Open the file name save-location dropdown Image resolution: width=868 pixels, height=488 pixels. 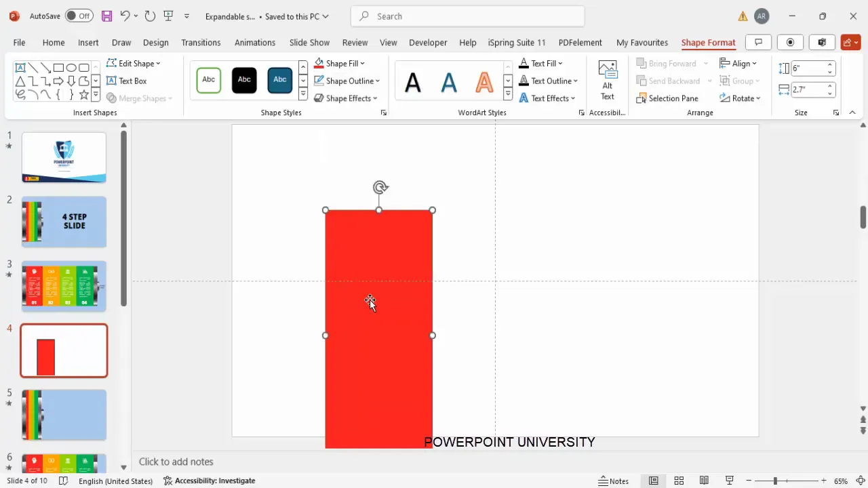pos(325,16)
